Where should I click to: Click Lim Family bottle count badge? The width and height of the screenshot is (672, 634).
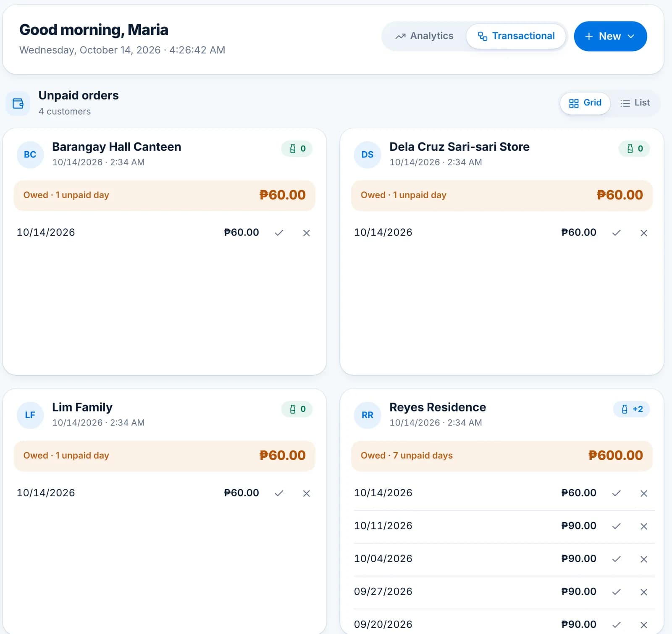(297, 409)
